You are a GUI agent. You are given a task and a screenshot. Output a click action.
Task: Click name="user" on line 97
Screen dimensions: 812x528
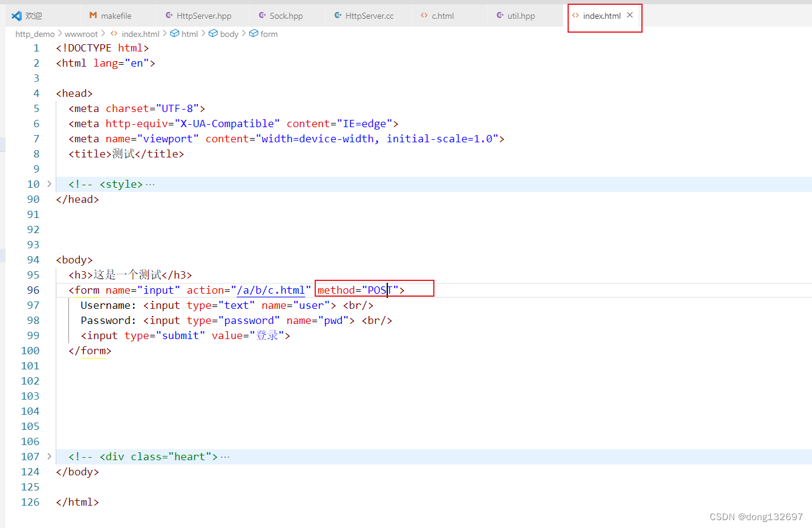[x=296, y=305]
